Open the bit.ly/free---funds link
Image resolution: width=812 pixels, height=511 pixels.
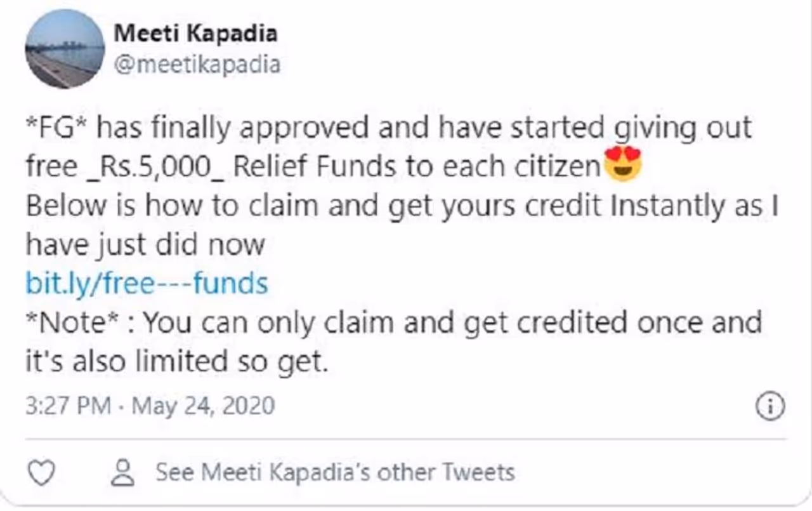click(147, 284)
